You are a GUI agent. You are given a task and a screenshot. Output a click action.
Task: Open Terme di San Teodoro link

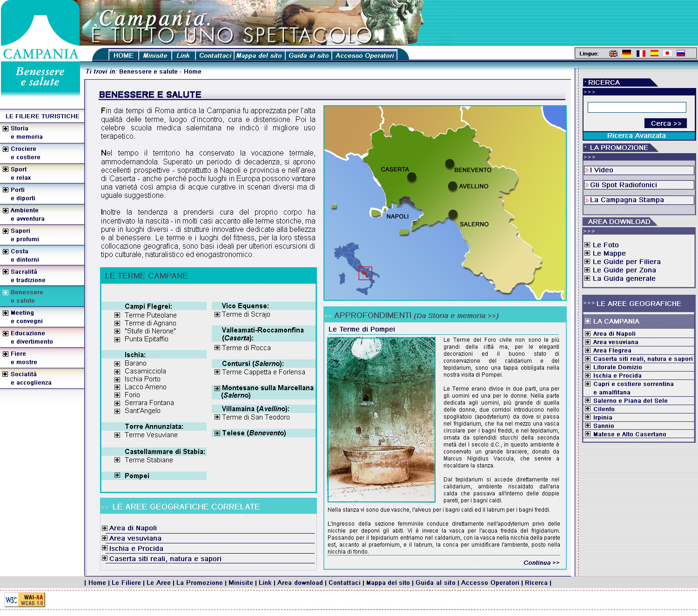255,417
